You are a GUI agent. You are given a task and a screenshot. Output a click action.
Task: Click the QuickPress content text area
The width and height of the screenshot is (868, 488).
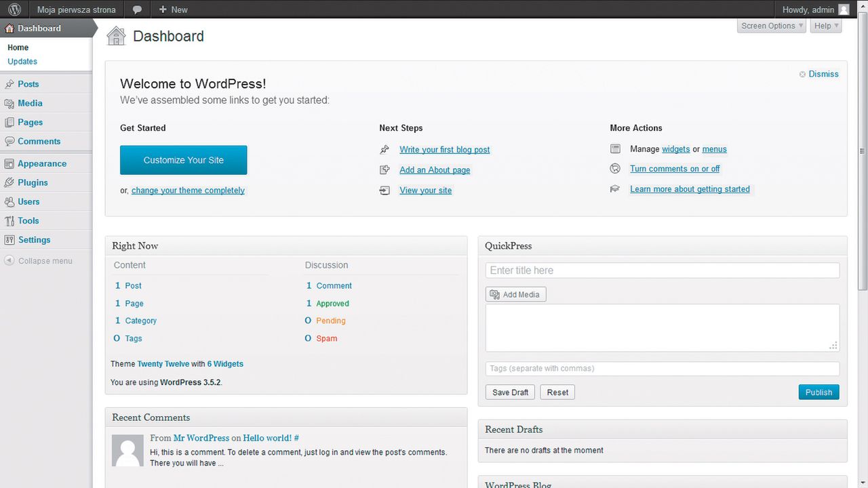click(x=663, y=328)
